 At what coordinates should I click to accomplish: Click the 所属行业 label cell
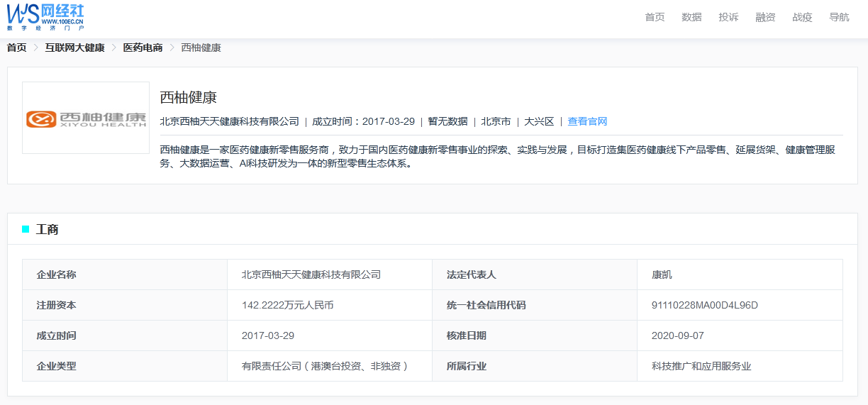click(x=535, y=366)
